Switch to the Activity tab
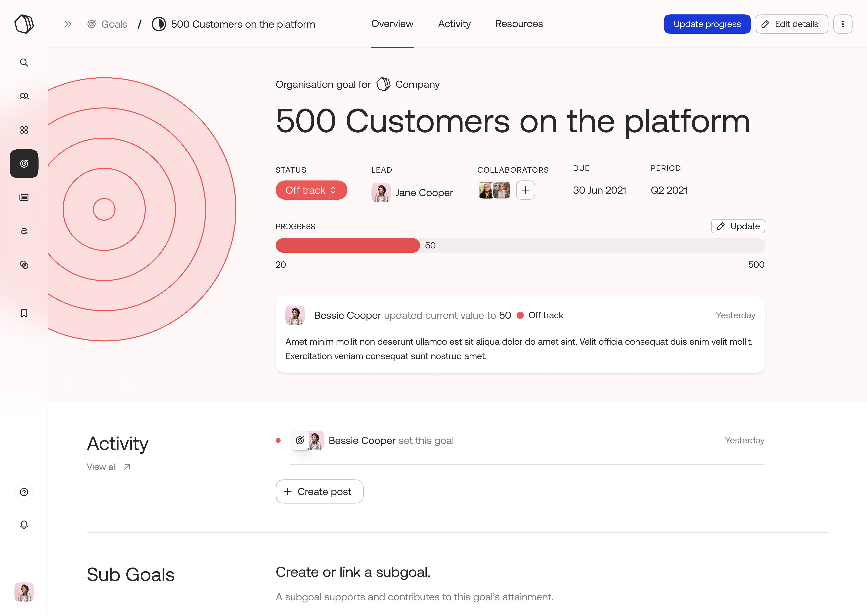The height and width of the screenshot is (616, 867). click(x=454, y=24)
